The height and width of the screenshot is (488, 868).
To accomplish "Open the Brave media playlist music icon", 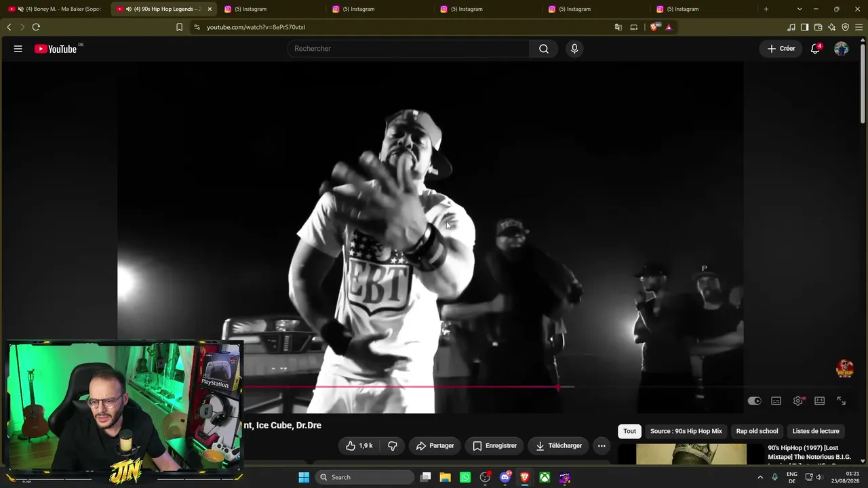I will (x=791, y=27).
